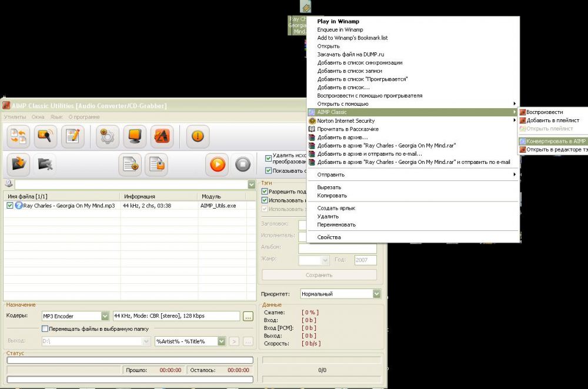Click the document with plus icon
Viewport: 588px width, 389px height.
point(130,164)
